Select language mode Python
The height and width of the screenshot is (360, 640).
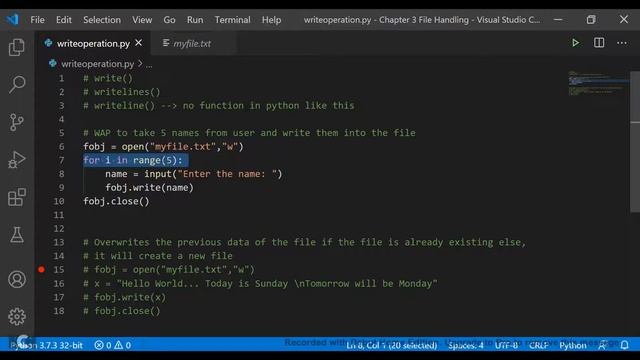point(573,345)
